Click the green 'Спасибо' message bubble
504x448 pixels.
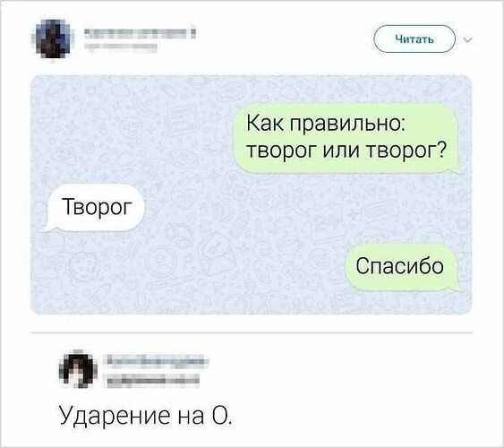point(403,267)
